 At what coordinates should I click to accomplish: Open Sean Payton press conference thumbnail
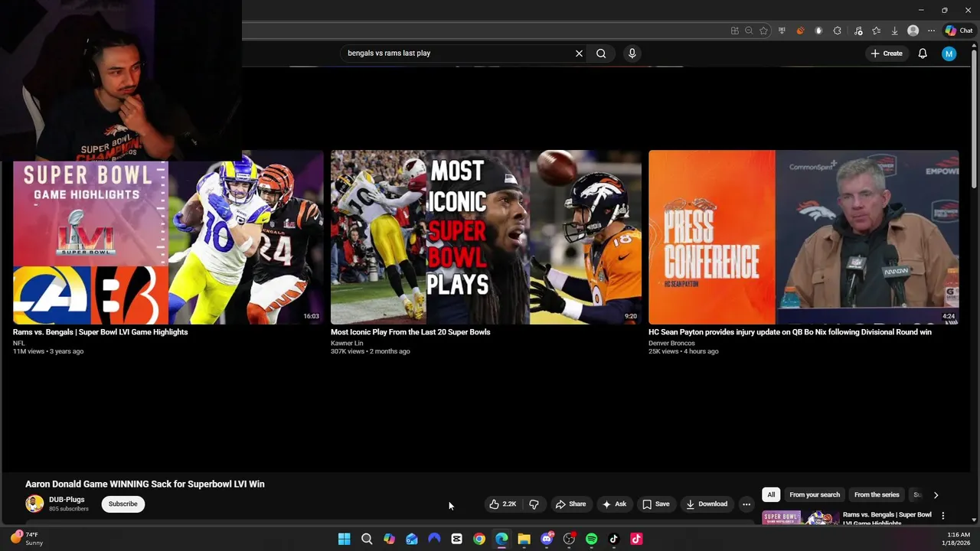803,237
